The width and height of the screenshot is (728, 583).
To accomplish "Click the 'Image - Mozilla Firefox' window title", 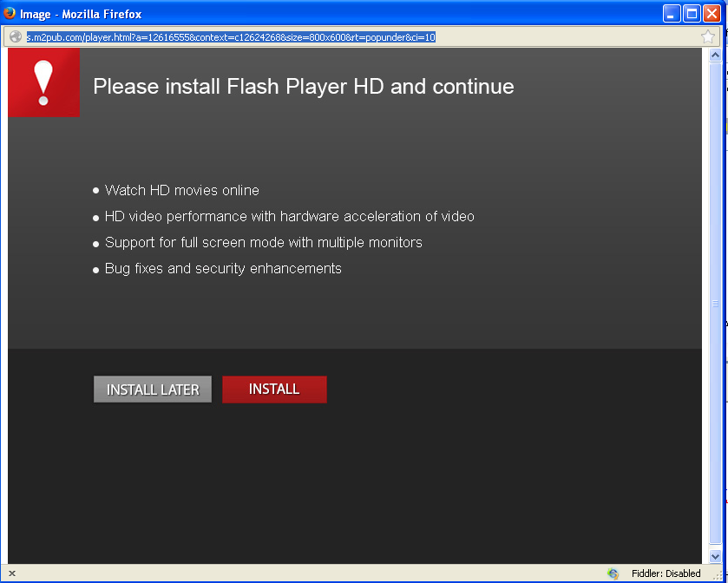I will tap(81, 15).
